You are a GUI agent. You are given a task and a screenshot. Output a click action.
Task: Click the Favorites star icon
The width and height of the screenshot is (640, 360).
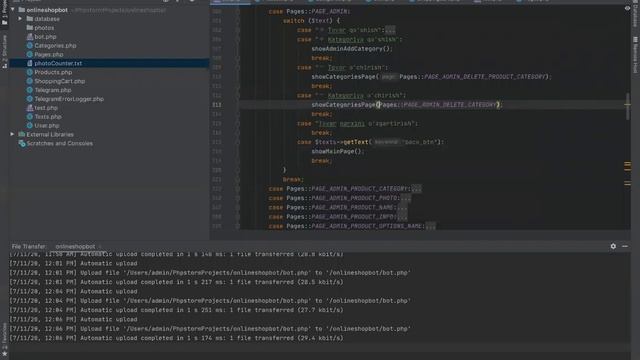pyautogui.click(x=4, y=353)
